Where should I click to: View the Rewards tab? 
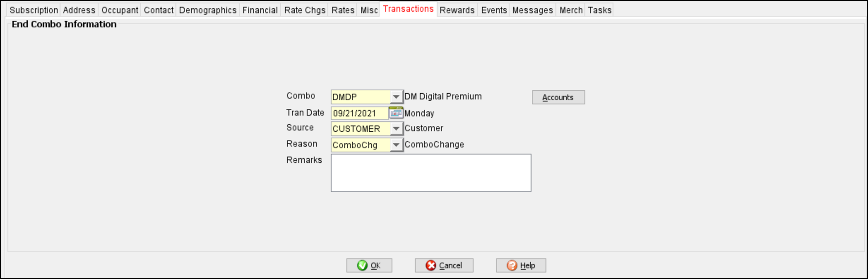click(457, 10)
